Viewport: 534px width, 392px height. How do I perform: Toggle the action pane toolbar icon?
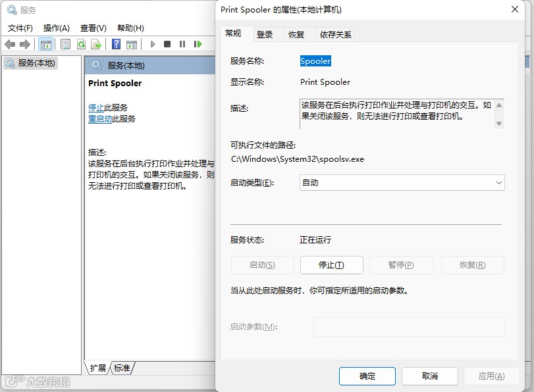(x=132, y=44)
